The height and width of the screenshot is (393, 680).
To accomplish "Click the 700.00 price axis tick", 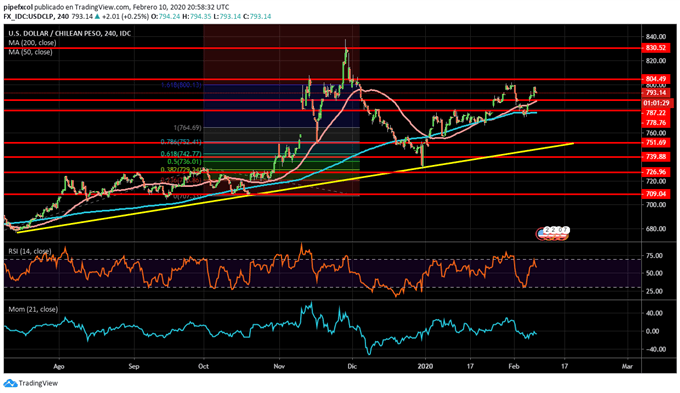I will [655, 205].
